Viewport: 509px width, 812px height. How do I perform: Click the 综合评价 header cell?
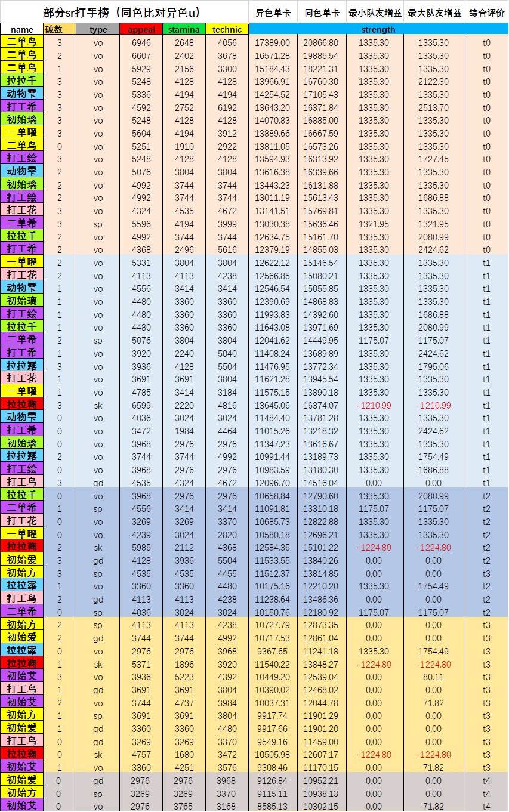[486, 12]
